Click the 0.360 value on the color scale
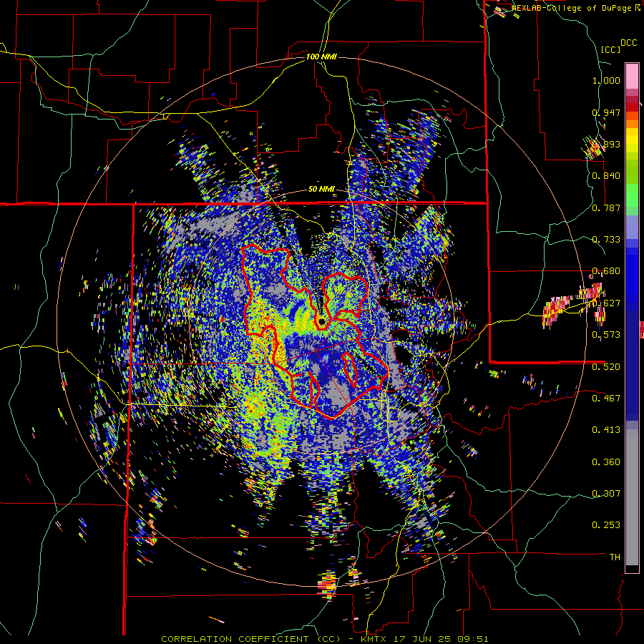 pyautogui.click(x=606, y=462)
